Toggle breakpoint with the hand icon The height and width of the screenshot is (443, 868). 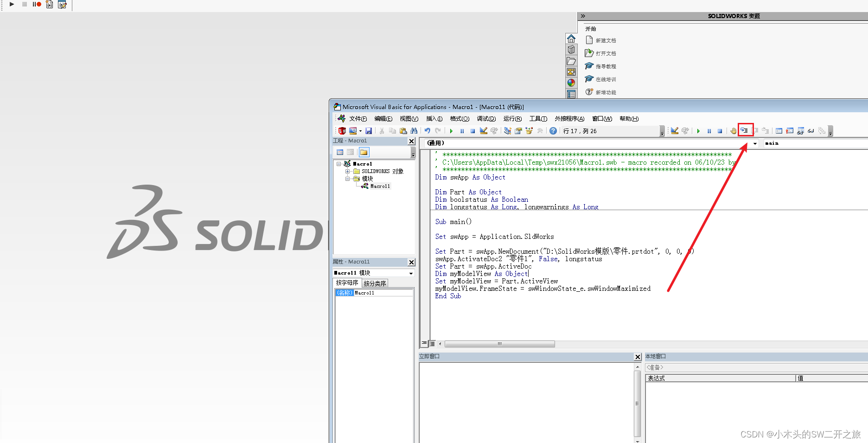pyautogui.click(x=734, y=131)
